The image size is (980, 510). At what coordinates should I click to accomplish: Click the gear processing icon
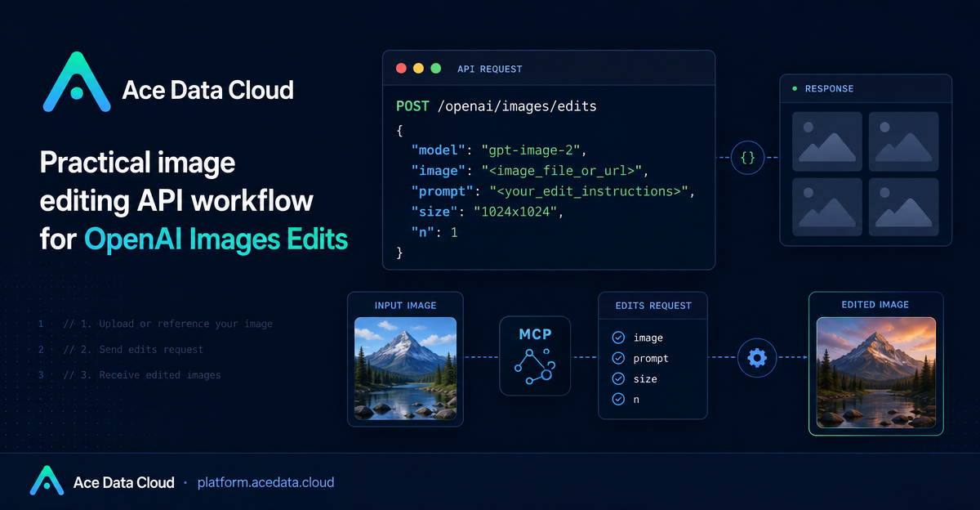(757, 357)
